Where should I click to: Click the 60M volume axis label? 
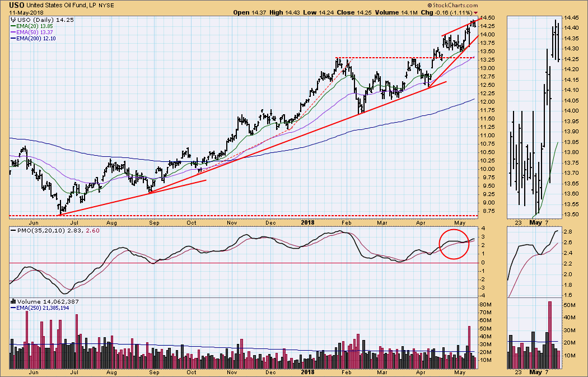click(487, 320)
